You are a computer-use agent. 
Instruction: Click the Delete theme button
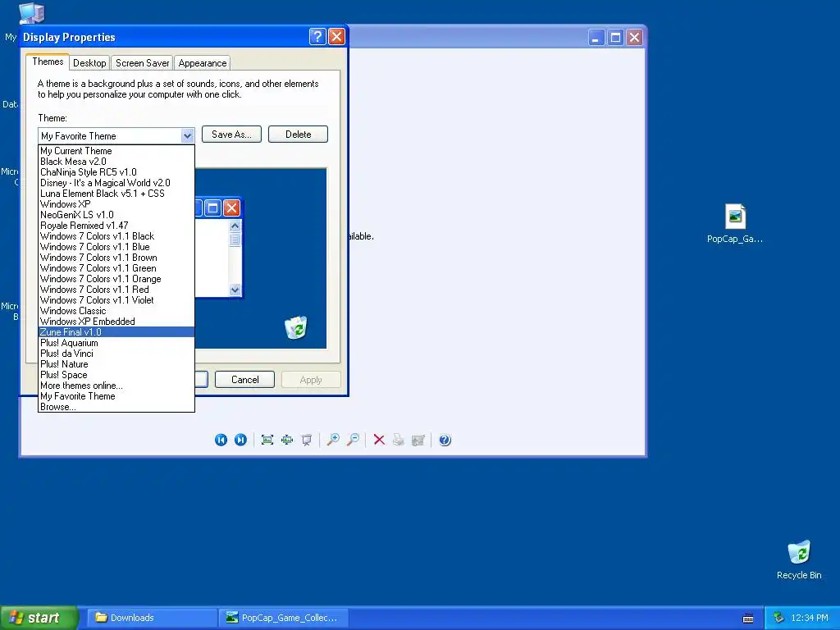point(298,135)
